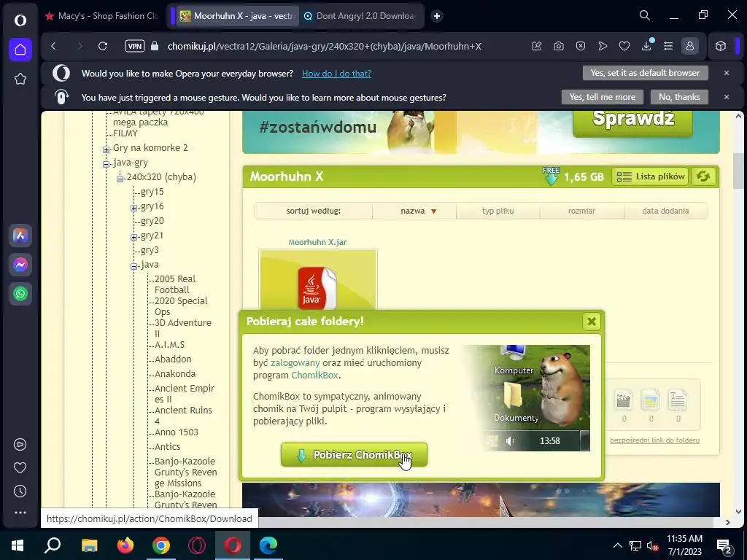
Task: Sort by typ pliku
Action: tap(498, 211)
